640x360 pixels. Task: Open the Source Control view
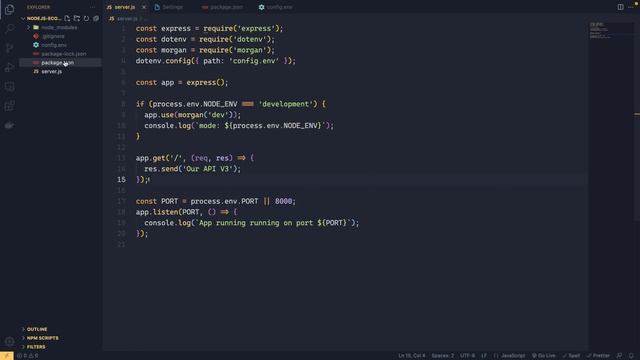pyautogui.click(x=9, y=48)
